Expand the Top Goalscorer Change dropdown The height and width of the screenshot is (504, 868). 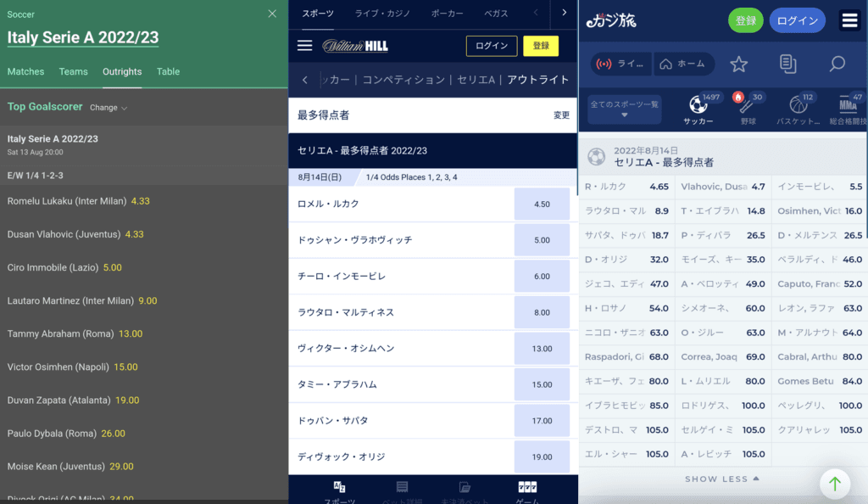coord(108,108)
